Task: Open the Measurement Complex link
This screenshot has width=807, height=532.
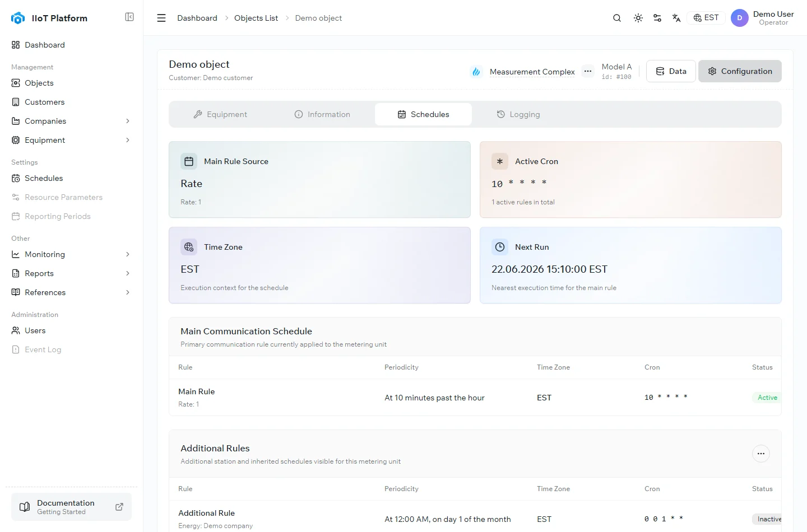Action: (532, 72)
